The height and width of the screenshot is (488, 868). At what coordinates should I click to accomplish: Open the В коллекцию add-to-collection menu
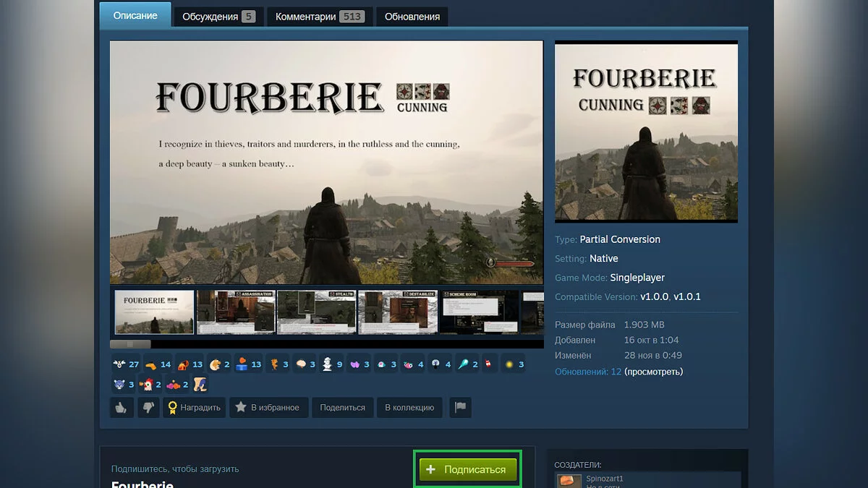(x=409, y=408)
